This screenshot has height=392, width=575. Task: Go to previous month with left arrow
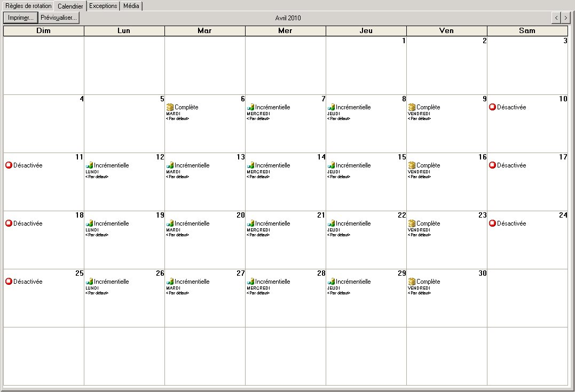coord(556,18)
